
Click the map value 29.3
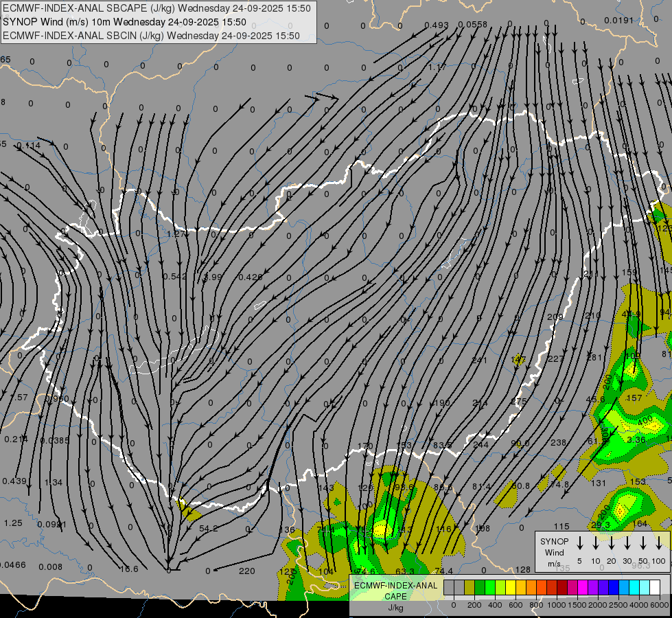pos(601,525)
